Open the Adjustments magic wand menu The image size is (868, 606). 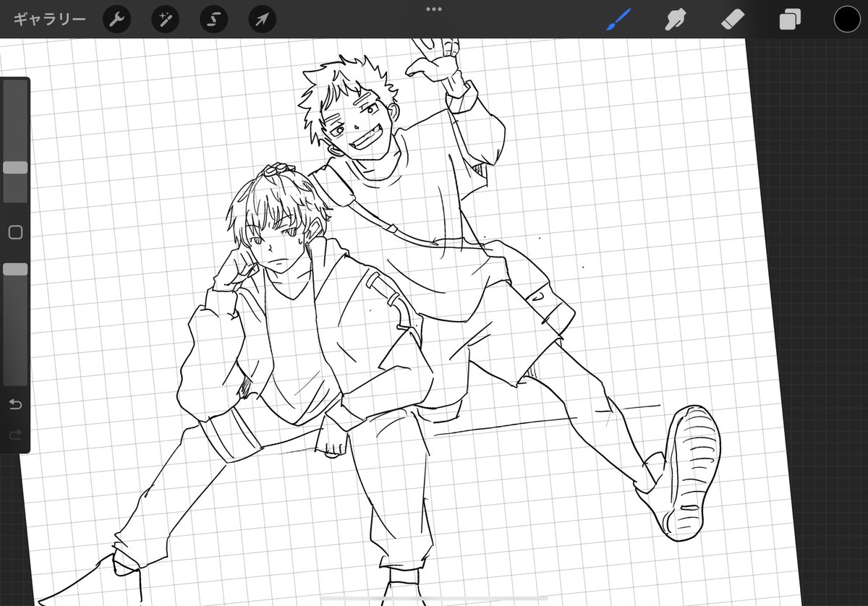pyautogui.click(x=165, y=20)
